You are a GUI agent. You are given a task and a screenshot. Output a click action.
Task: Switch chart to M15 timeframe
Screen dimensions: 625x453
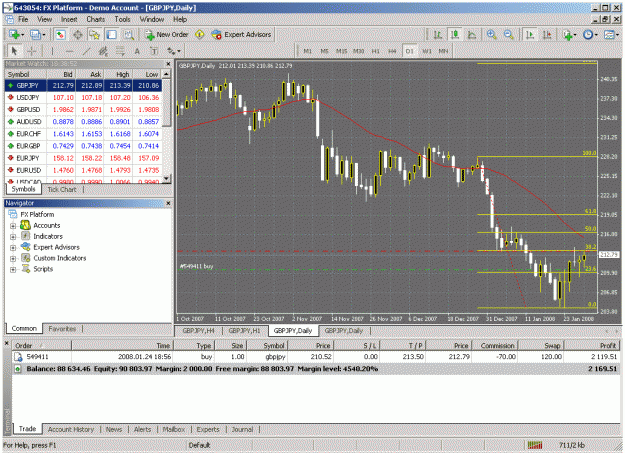coord(341,51)
